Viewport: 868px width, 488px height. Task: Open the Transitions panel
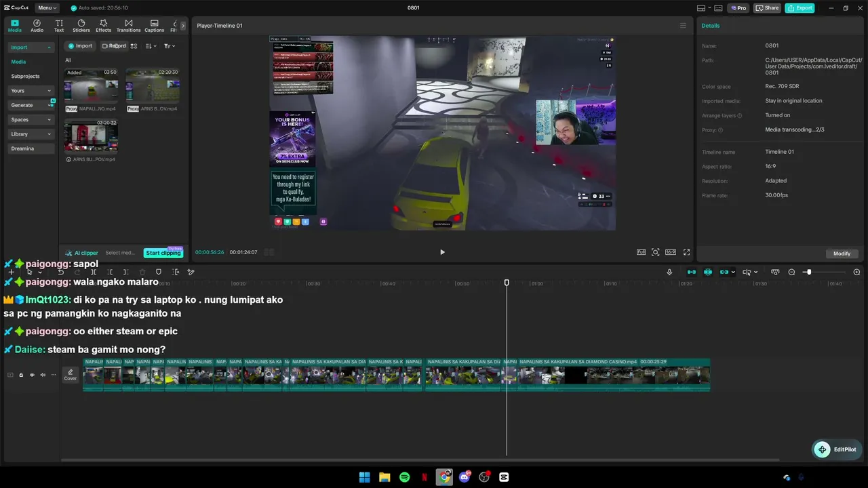coord(128,26)
